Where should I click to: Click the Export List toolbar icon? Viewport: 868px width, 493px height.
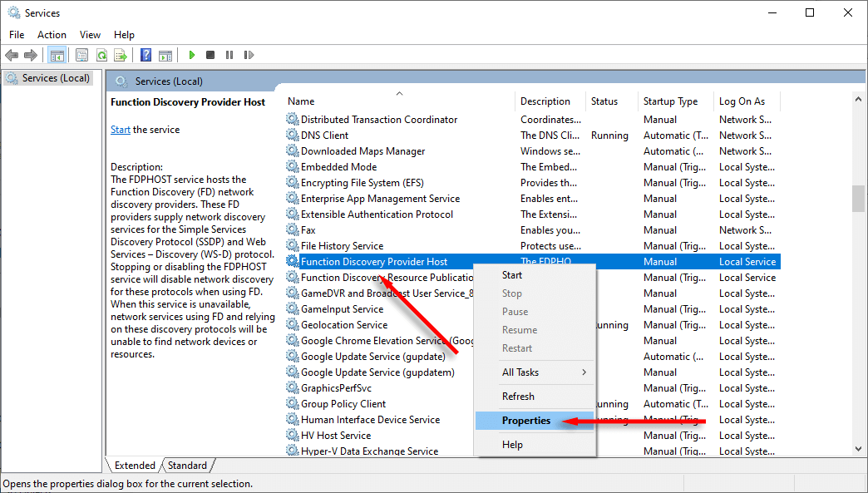121,55
